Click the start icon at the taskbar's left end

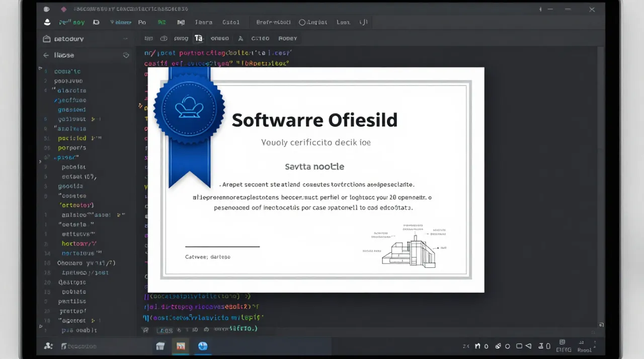click(48, 346)
